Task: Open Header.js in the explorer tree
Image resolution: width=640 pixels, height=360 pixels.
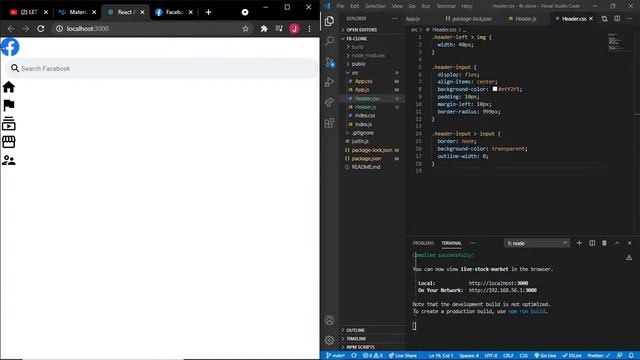Action: pyautogui.click(x=365, y=107)
